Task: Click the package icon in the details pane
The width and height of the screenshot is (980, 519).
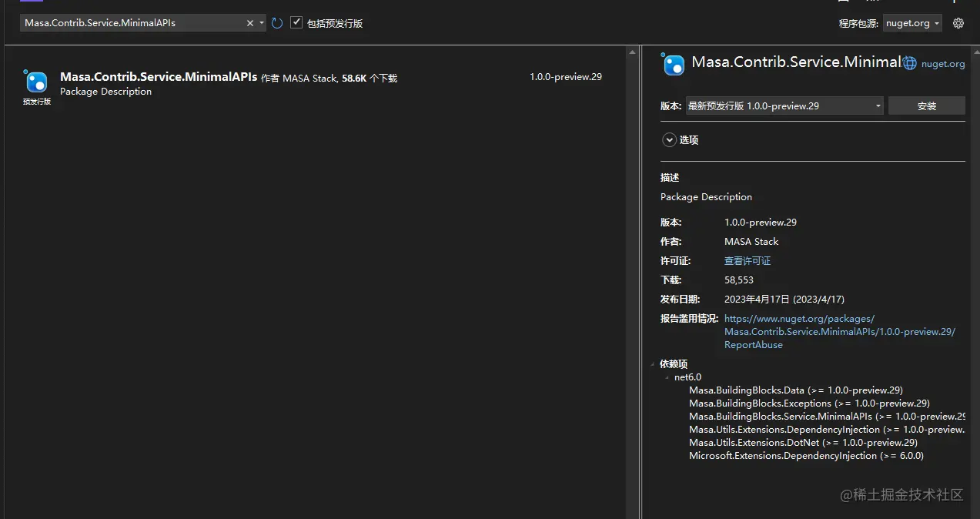Action: [673, 64]
